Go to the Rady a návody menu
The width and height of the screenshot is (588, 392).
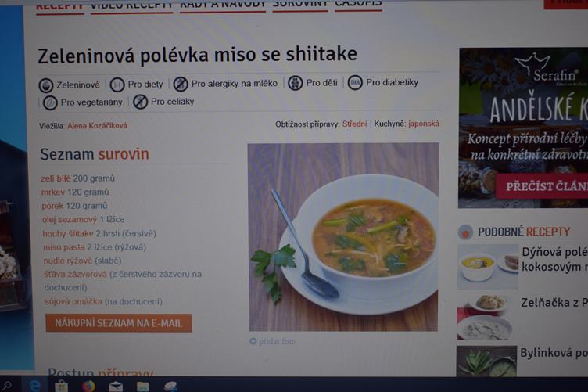point(222,4)
